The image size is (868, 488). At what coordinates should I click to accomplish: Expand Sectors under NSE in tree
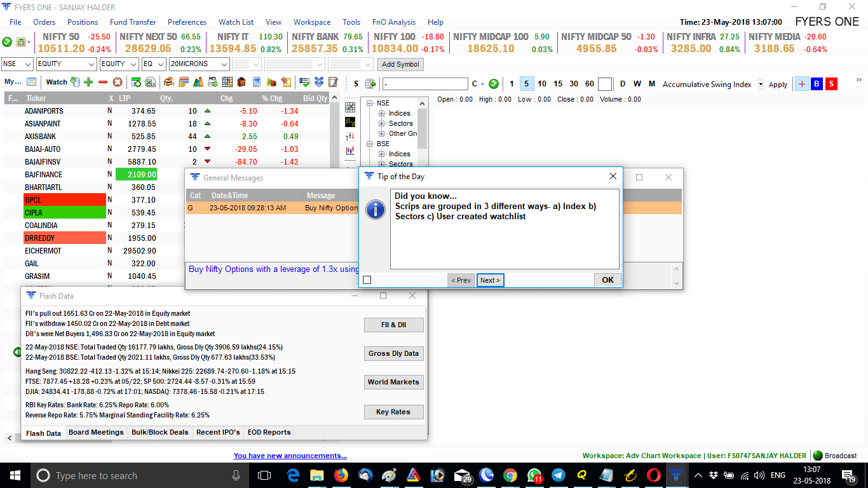click(382, 123)
